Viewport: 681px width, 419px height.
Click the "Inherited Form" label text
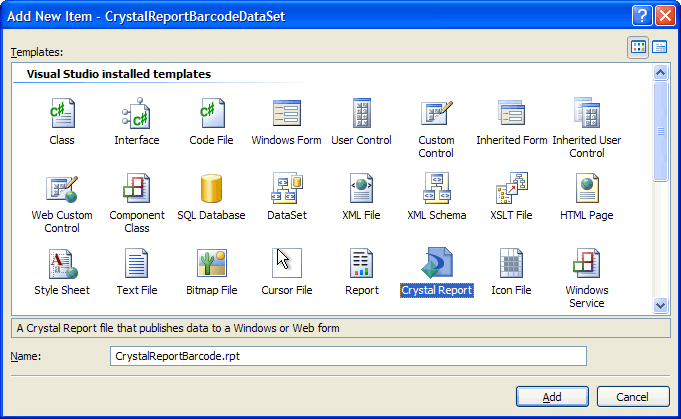coord(512,140)
